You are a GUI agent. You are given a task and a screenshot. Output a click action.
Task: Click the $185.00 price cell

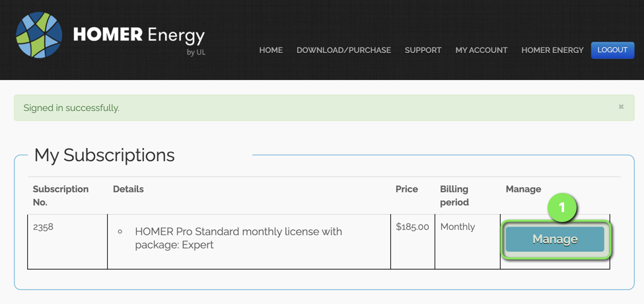click(412, 227)
